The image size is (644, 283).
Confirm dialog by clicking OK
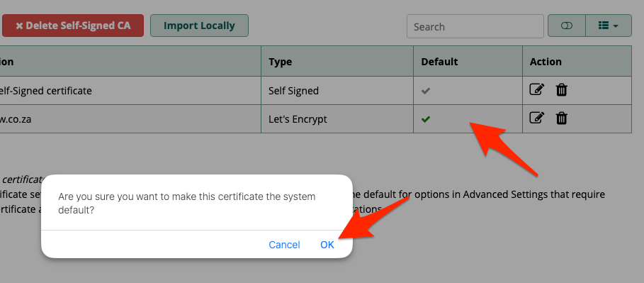pos(327,245)
